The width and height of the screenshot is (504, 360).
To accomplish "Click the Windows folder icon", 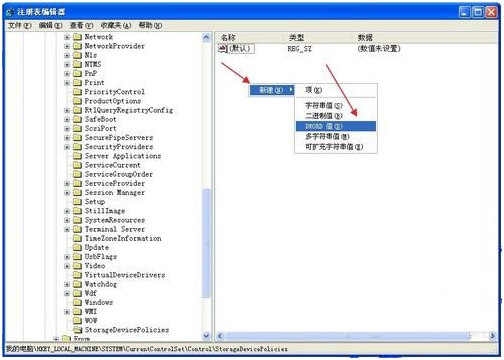I will click(77, 302).
